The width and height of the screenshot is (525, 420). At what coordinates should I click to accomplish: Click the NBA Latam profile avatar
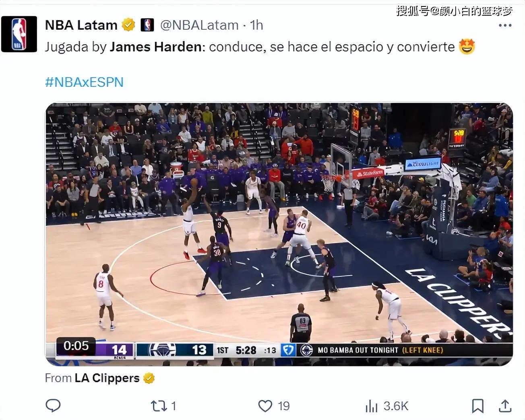pyautogui.click(x=19, y=34)
